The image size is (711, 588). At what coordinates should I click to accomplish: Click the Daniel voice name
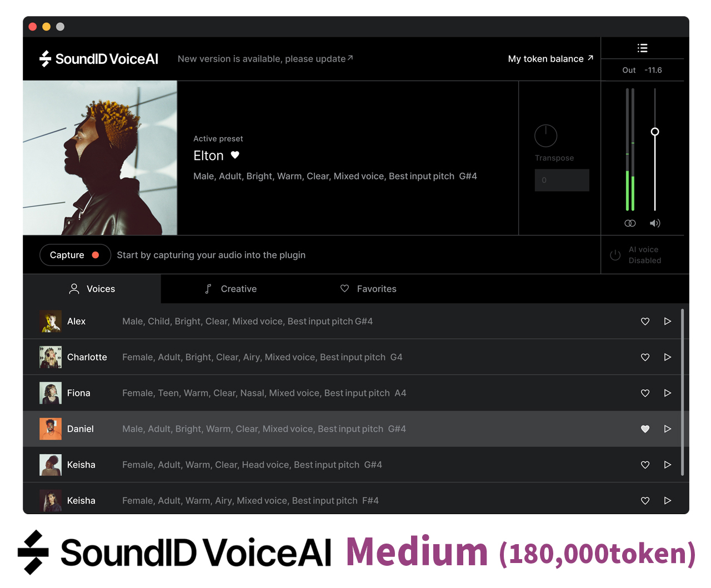pos(81,429)
